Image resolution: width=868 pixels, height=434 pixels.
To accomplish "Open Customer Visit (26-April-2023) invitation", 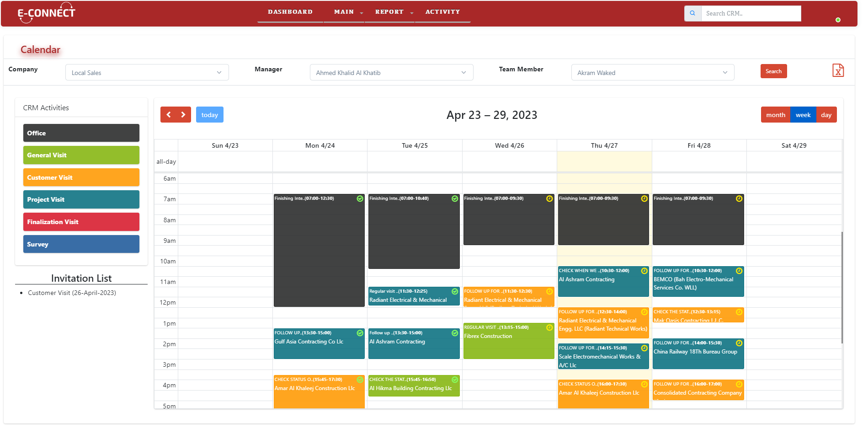I will [72, 293].
